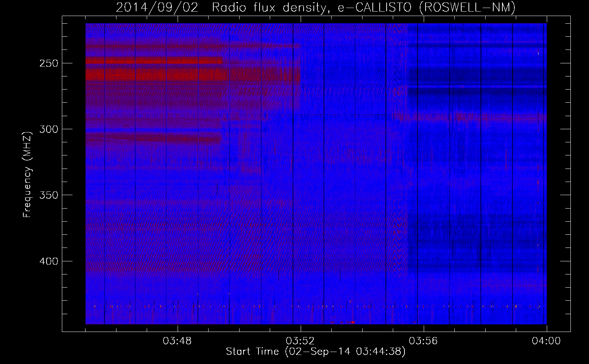
Task: Click the 'Frequency (MHZ)' axis label
Action: coord(27,174)
